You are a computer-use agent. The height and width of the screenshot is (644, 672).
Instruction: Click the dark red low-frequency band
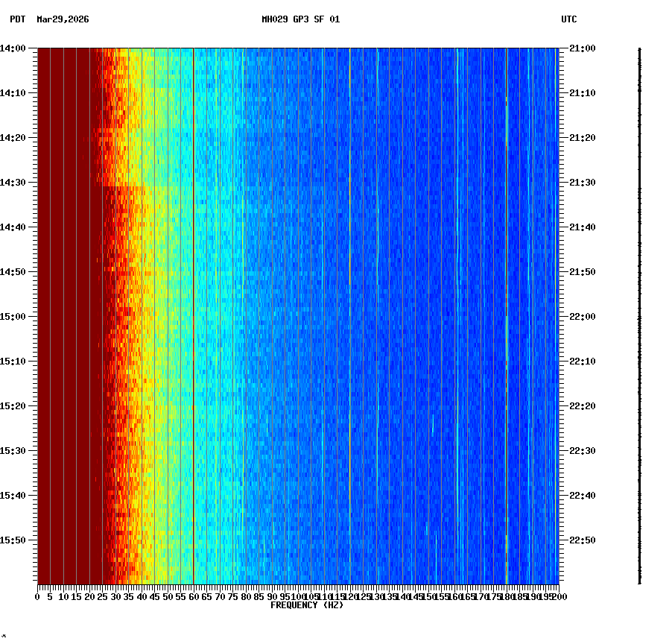(67, 298)
